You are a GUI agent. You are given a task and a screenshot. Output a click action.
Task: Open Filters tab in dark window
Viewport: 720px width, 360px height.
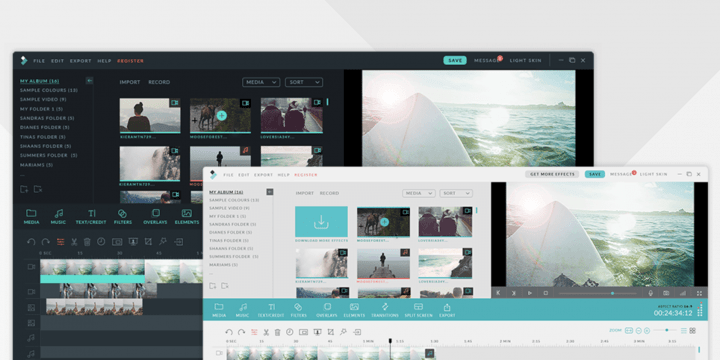click(123, 217)
